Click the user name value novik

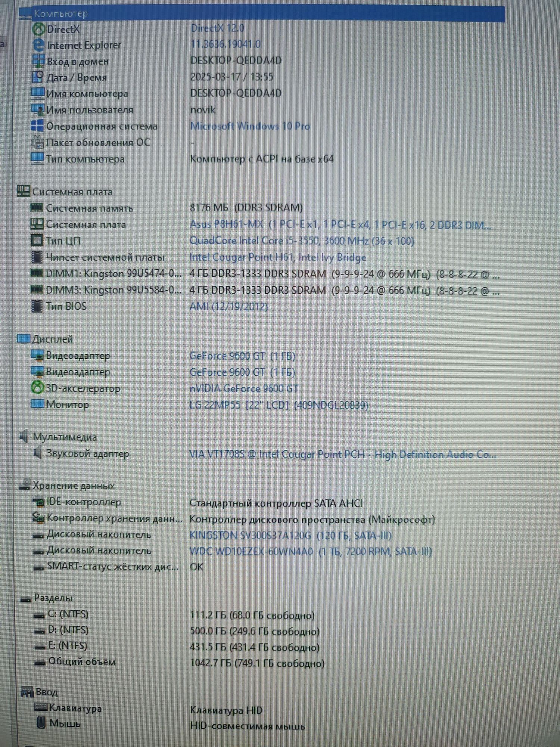tap(203, 110)
